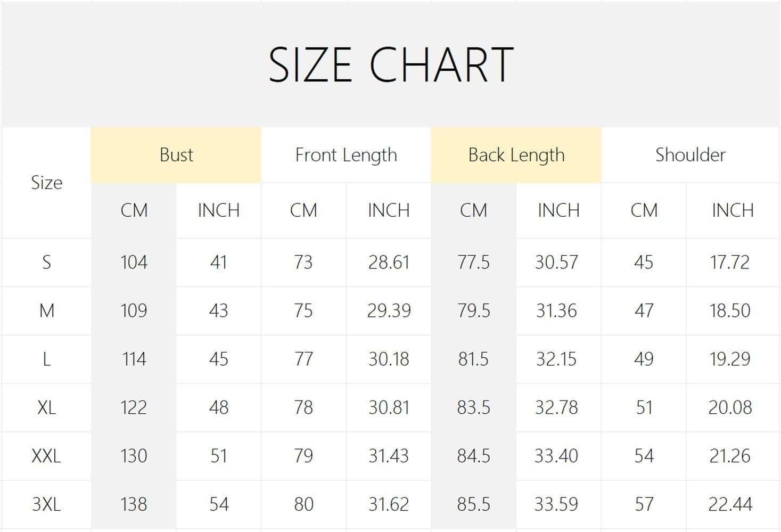Click the Size header cell
Viewport: 781px width, 532px height.
pyautogui.click(x=47, y=183)
